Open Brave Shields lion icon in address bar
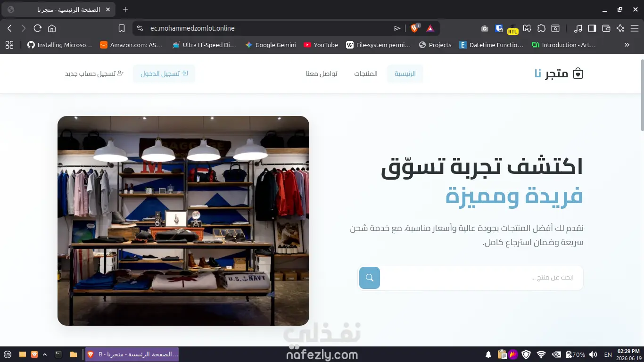This screenshot has width=644, height=362. click(415, 28)
